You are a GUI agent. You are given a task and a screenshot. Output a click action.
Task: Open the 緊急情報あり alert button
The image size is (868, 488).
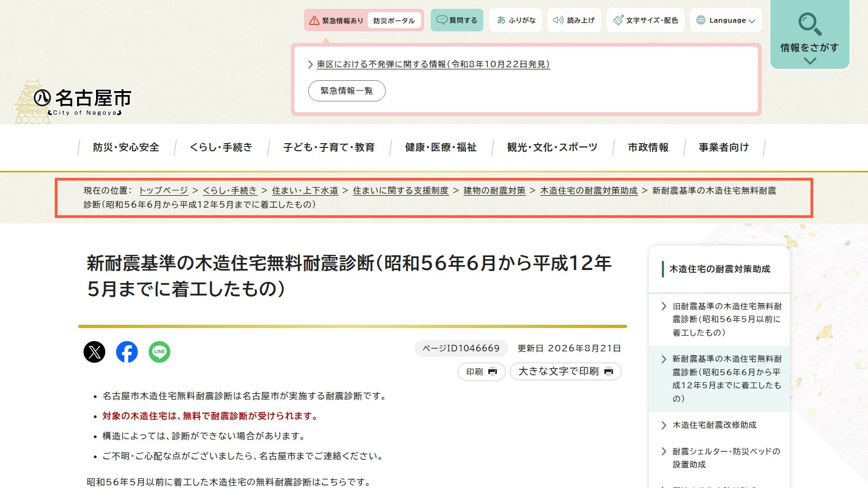(337, 21)
